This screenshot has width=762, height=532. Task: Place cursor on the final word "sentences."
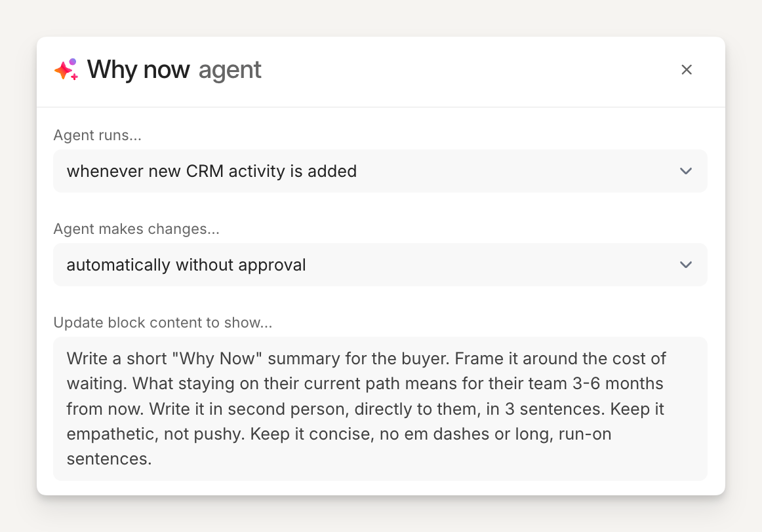[x=109, y=459]
